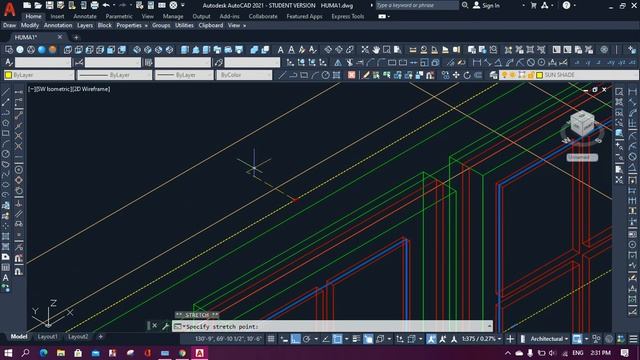Viewport: 640px width, 360px height.
Task: Open the Home ribbon tab
Action: (33, 16)
